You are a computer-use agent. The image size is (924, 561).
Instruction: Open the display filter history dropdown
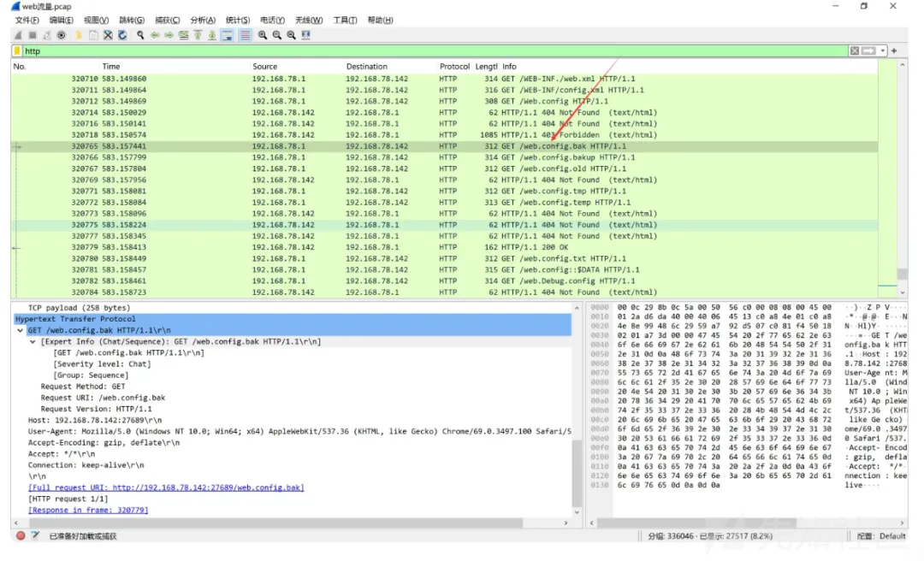(882, 51)
